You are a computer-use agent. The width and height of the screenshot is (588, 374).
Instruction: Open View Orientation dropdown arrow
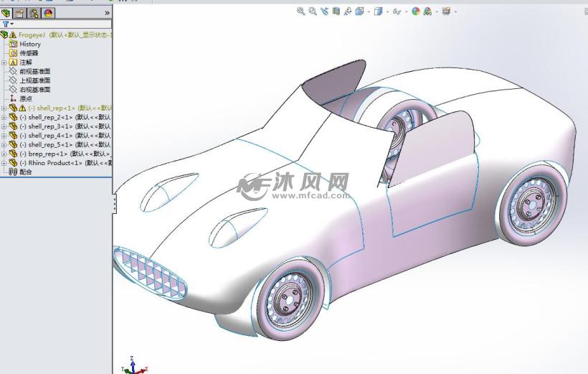369,11
